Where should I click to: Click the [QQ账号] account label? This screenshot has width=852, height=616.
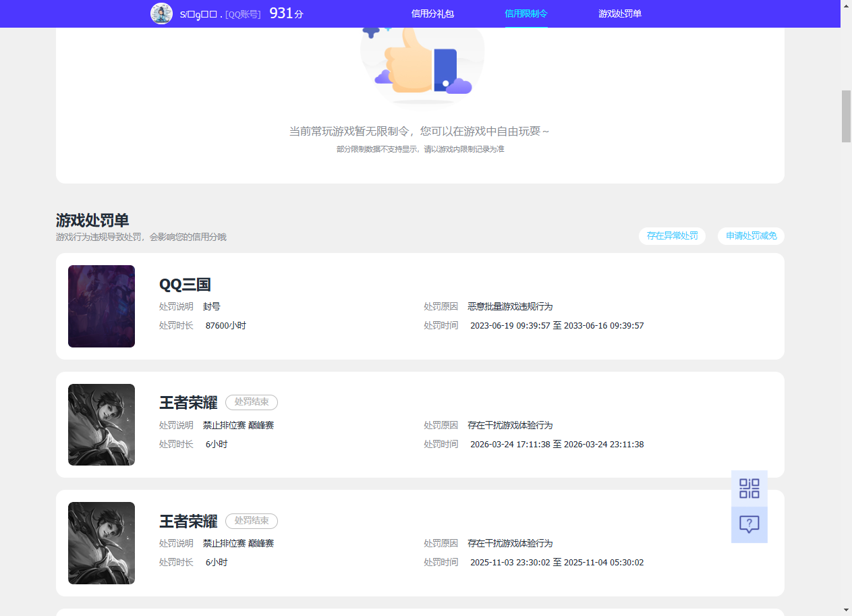coord(242,13)
